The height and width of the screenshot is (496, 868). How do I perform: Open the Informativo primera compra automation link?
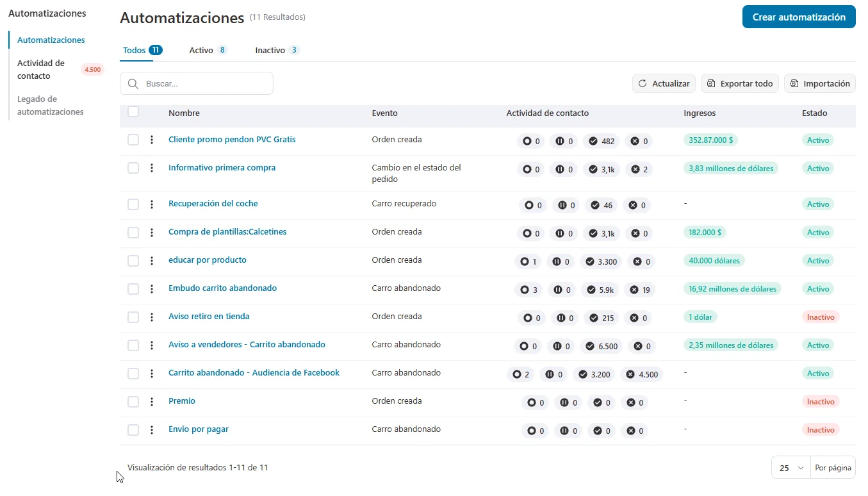click(222, 167)
